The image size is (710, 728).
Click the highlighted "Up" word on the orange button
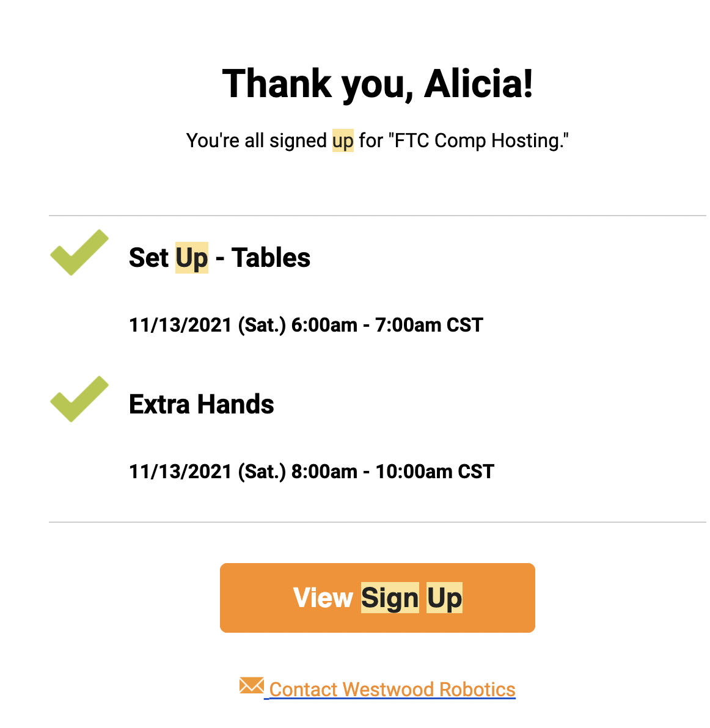444,598
